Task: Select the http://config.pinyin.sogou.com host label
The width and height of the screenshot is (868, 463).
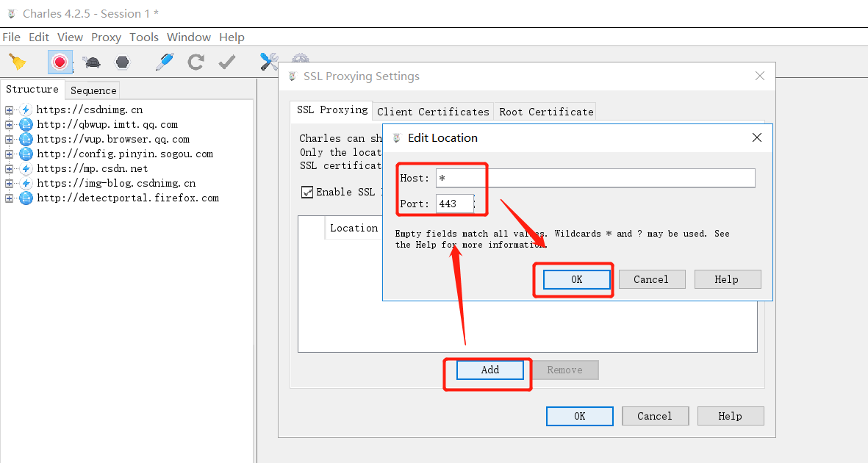Action: [125, 154]
